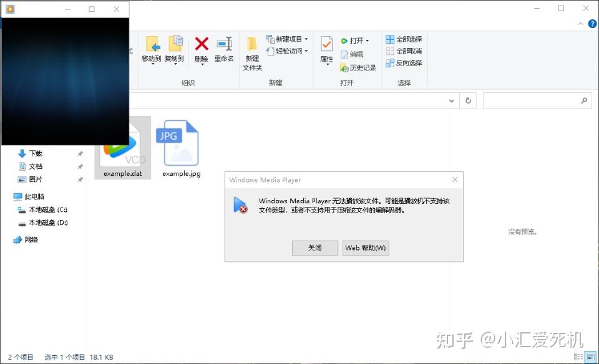Click the 新建文件夹 (New Folder) icon
This screenshot has width=599, height=364.
[x=252, y=50]
